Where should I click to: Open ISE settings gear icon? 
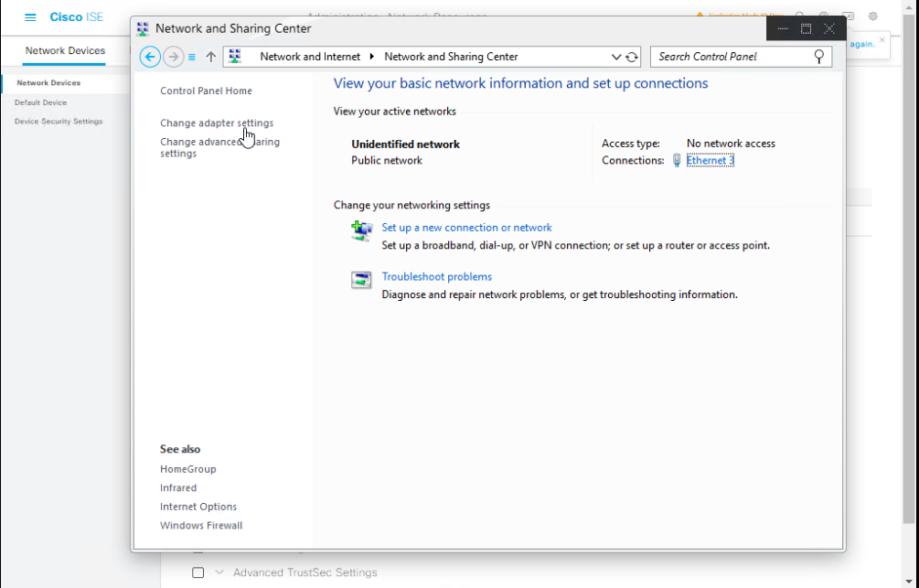coord(872,16)
